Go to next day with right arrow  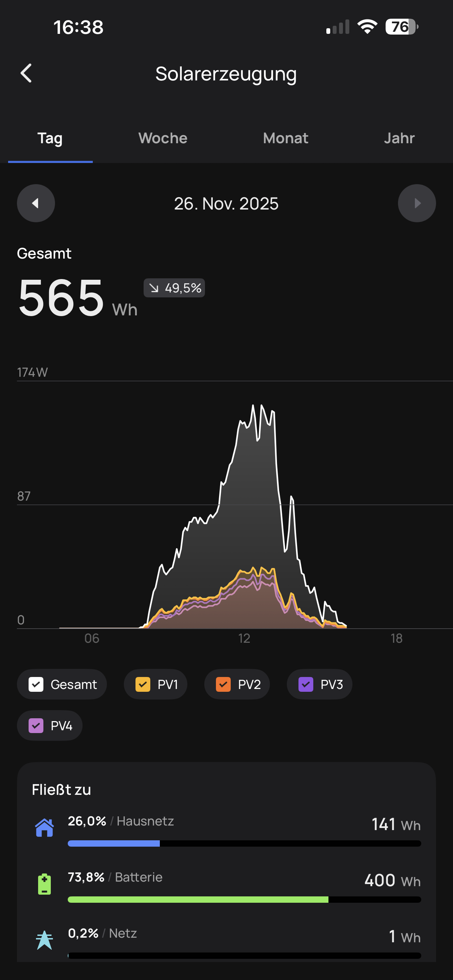coord(417,203)
